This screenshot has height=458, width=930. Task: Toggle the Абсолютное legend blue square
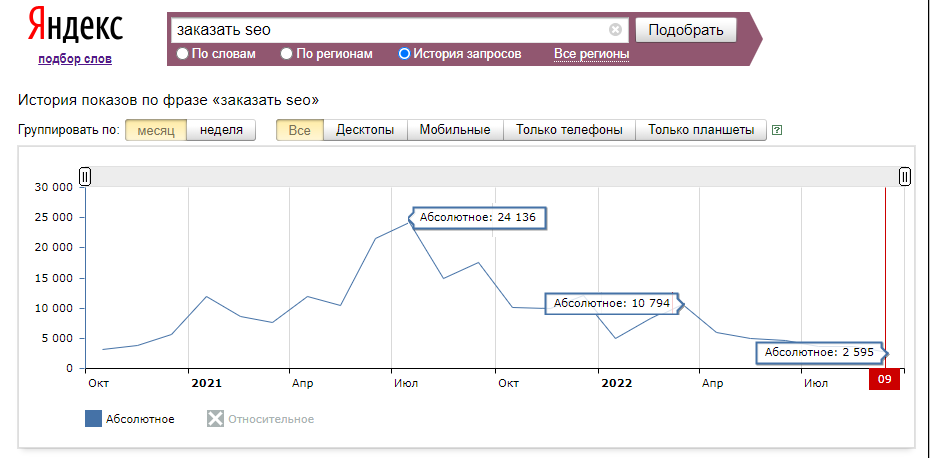click(94, 419)
